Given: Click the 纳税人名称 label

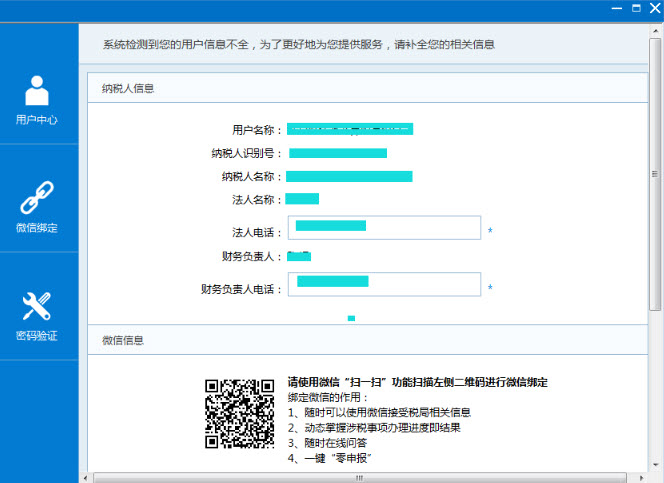Looking at the screenshot, I should click(x=252, y=176).
